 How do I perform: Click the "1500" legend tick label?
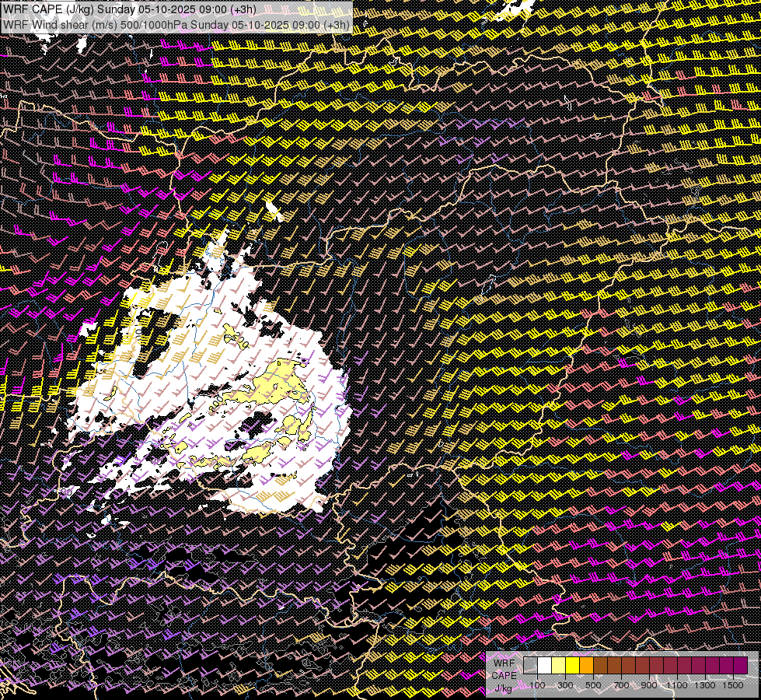point(733,685)
